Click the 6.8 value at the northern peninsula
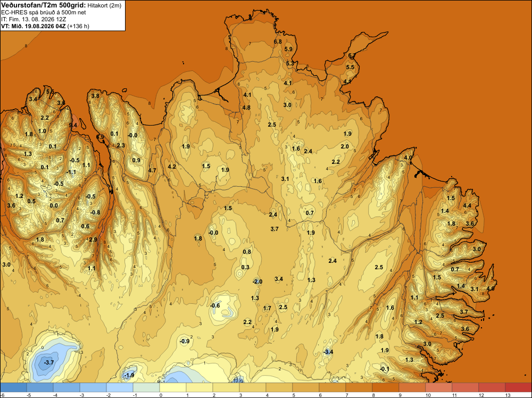This screenshot has width=532, height=398. [278, 42]
